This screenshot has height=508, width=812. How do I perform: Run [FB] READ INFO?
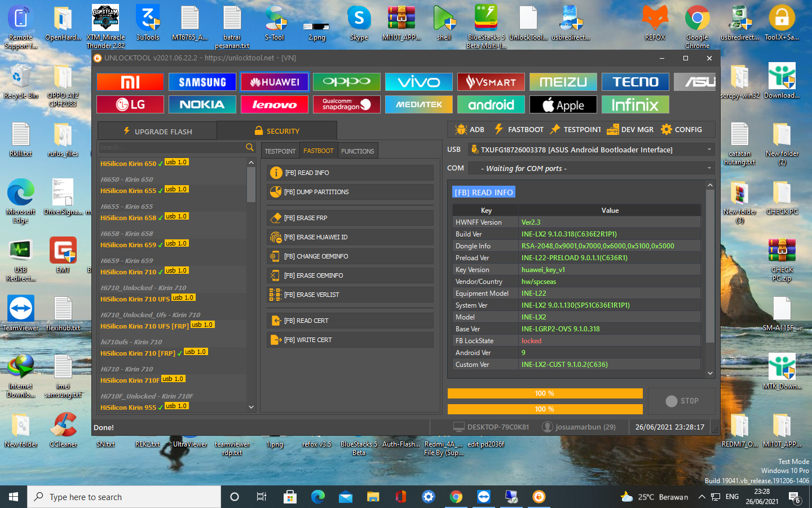coord(350,173)
